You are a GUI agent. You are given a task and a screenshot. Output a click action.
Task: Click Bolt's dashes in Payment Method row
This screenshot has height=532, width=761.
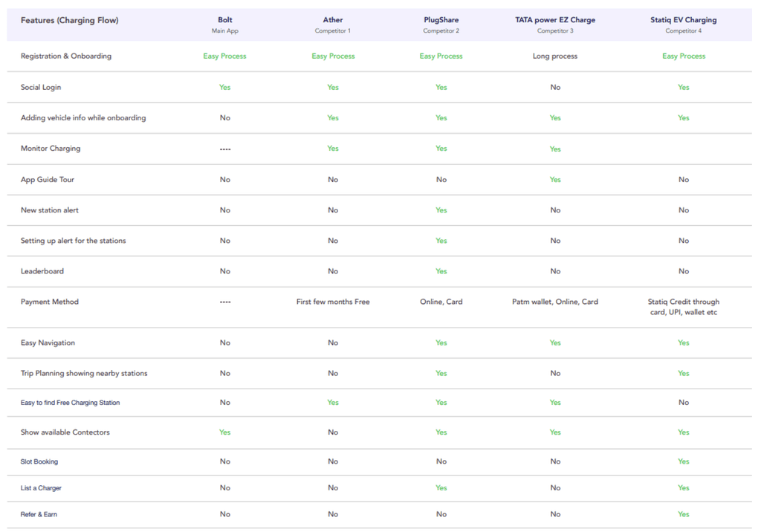coord(224,302)
